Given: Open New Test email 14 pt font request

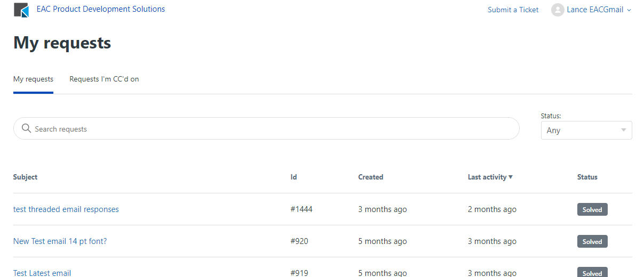Looking at the screenshot, I should point(60,241).
